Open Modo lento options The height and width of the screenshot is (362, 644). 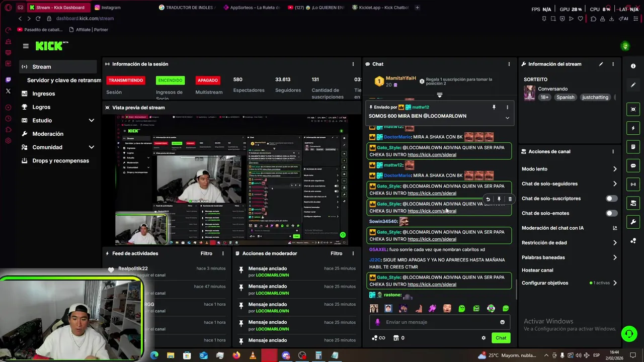click(x=569, y=169)
